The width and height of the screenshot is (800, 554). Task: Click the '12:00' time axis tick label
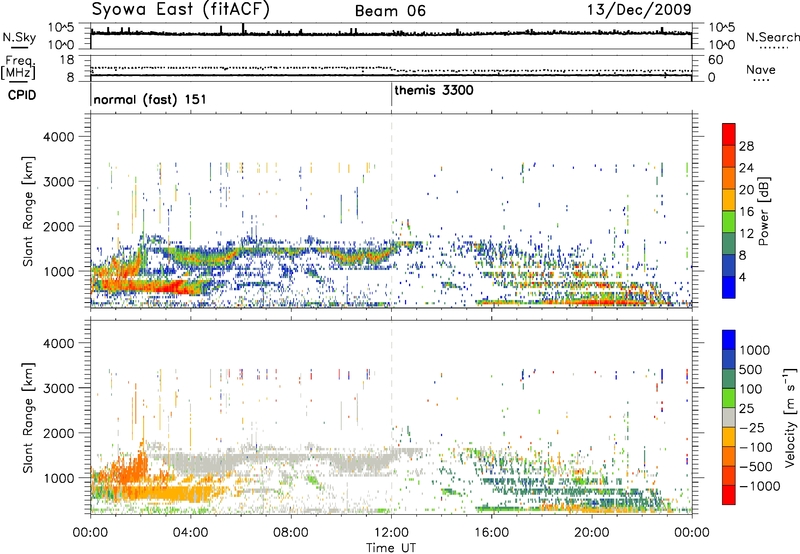391,533
